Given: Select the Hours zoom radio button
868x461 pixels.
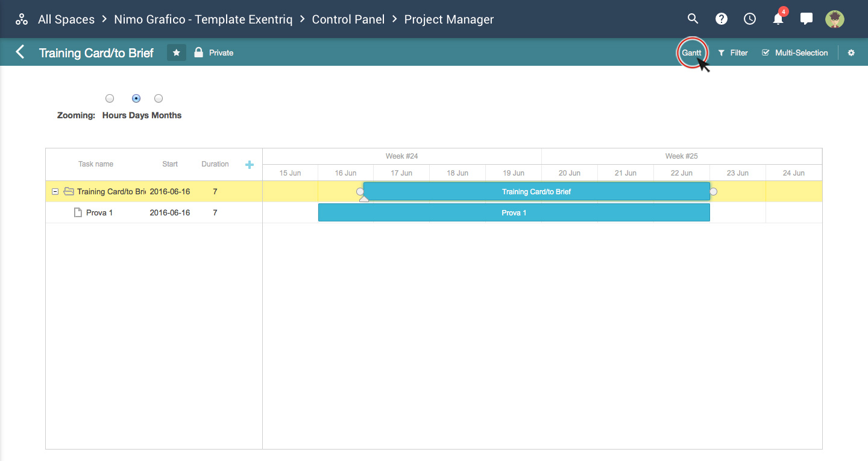Looking at the screenshot, I should click(110, 98).
